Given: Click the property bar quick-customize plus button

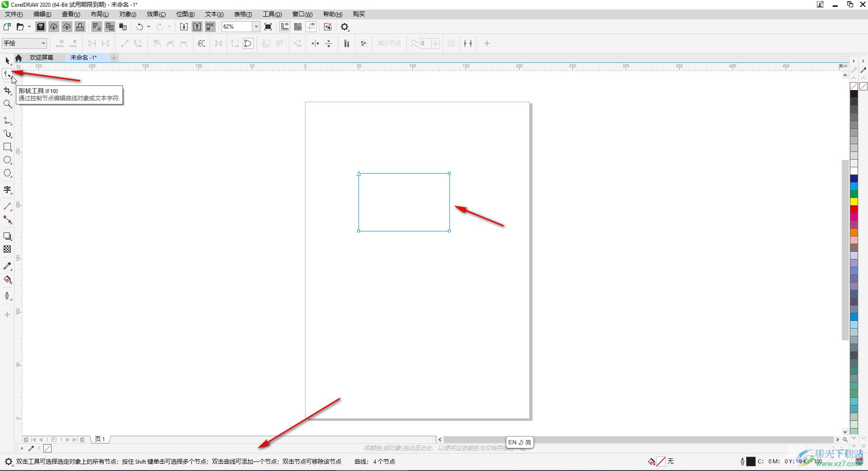Looking at the screenshot, I should 487,43.
